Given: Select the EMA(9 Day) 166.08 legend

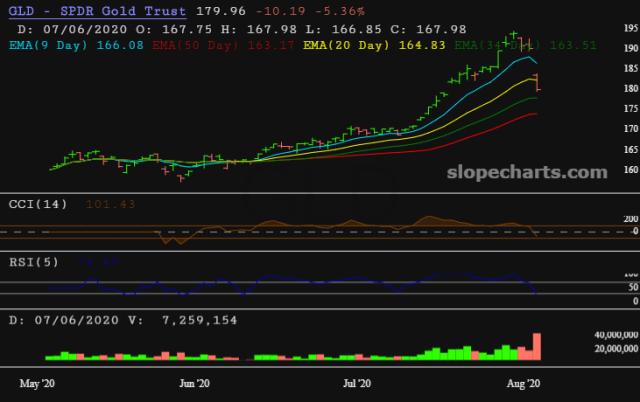Looking at the screenshot, I should click(x=76, y=45).
